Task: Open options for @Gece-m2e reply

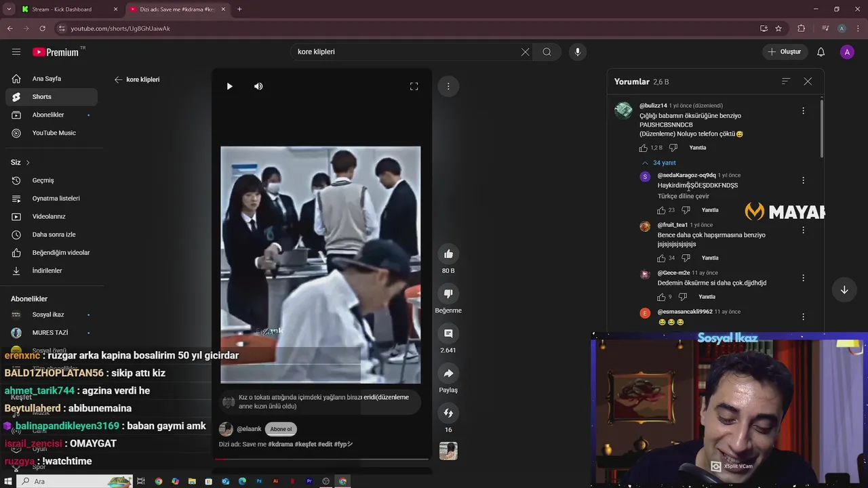Action: tap(803, 278)
